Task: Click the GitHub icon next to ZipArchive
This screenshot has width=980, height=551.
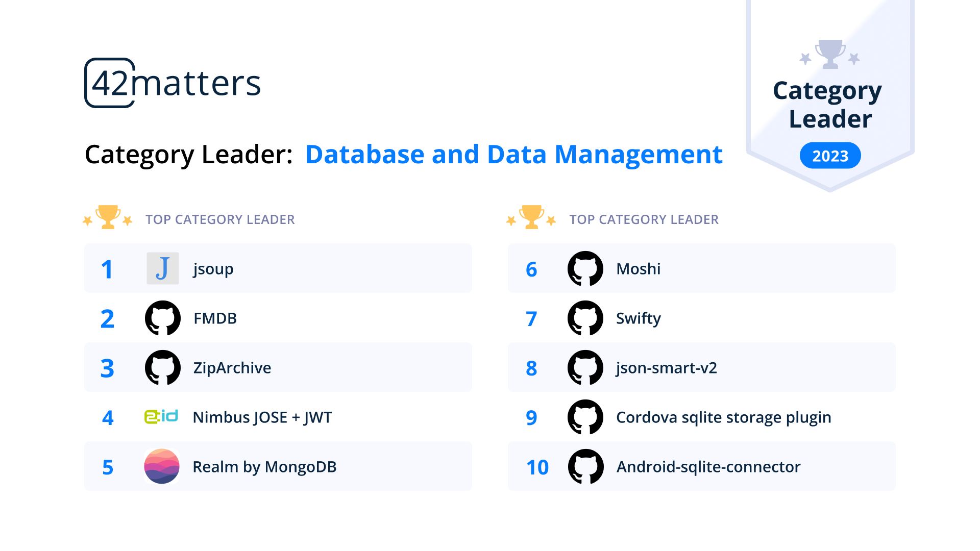Action: [162, 367]
